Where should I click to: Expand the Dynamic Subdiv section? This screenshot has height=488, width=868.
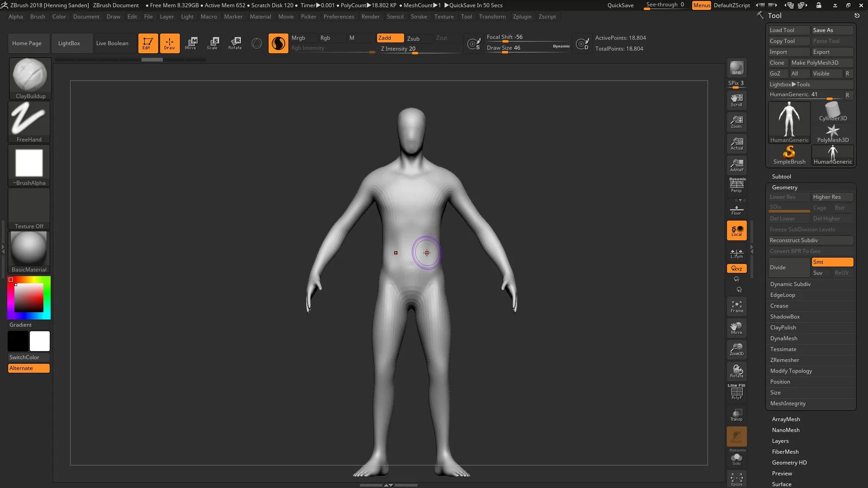790,284
